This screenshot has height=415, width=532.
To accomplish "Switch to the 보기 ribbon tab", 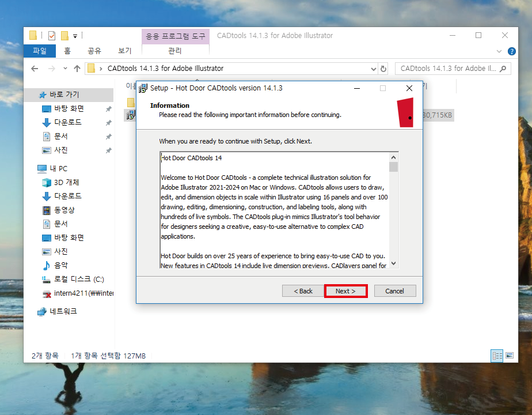I will point(124,51).
